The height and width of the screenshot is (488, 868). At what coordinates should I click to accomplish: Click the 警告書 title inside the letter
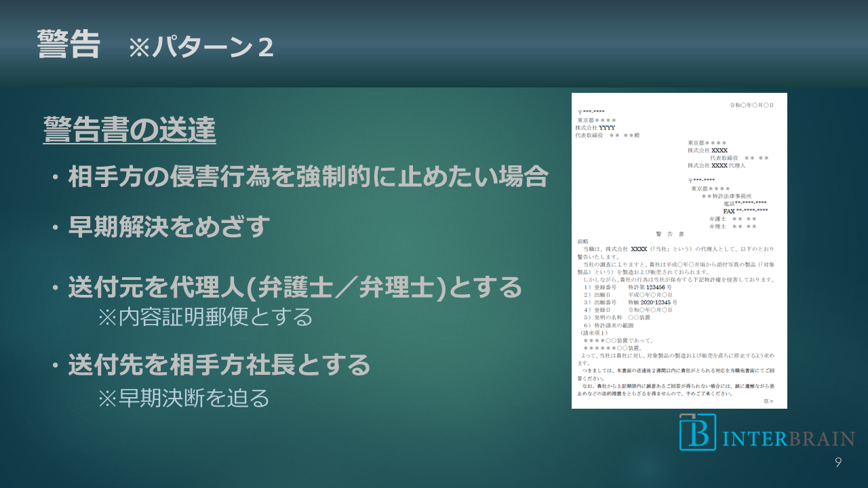669,234
